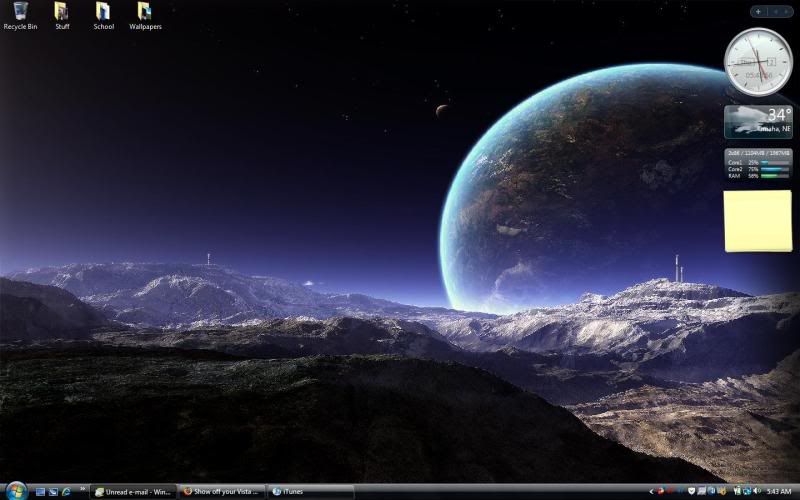The image size is (800, 500).
Task: Click the 5:43 AM taskbar clock
Action: coord(779,491)
